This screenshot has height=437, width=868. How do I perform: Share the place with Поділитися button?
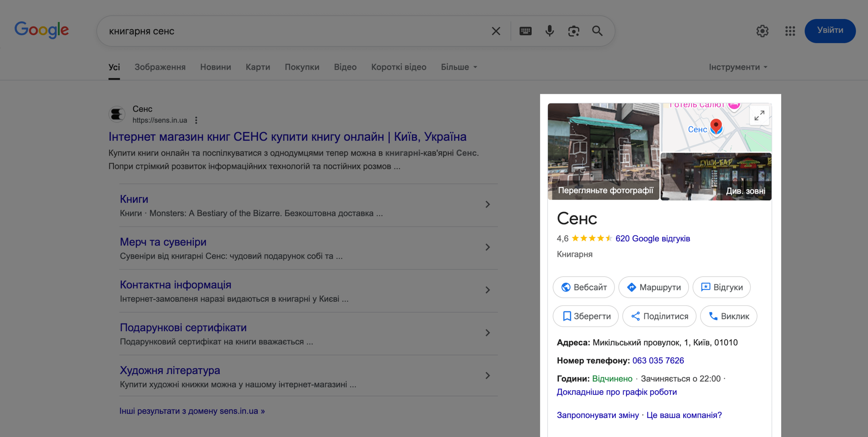pos(659,316)
